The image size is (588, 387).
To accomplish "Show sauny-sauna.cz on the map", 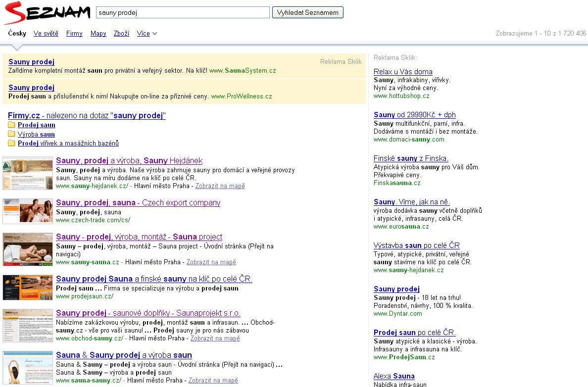I will point(211,262).
